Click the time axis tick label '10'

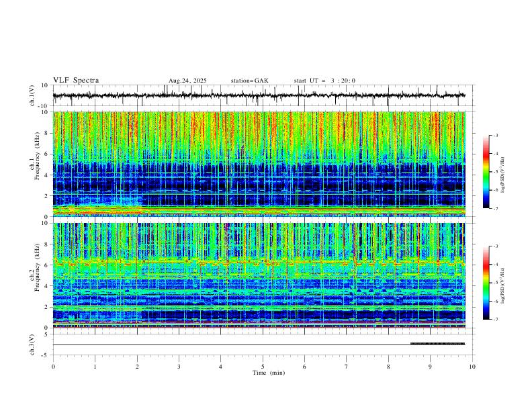click(x=472, y=367)
